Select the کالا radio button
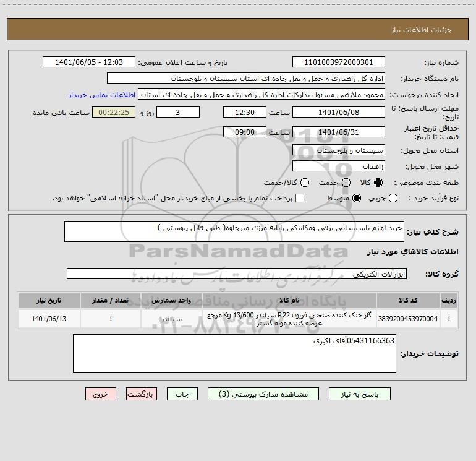476x461 pixels. 378,183
